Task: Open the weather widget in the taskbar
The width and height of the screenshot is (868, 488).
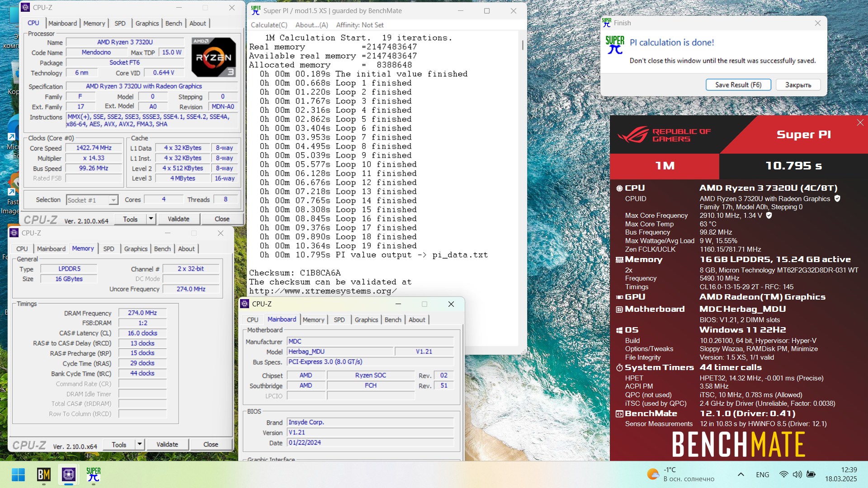Action: (x=681, y=474)
